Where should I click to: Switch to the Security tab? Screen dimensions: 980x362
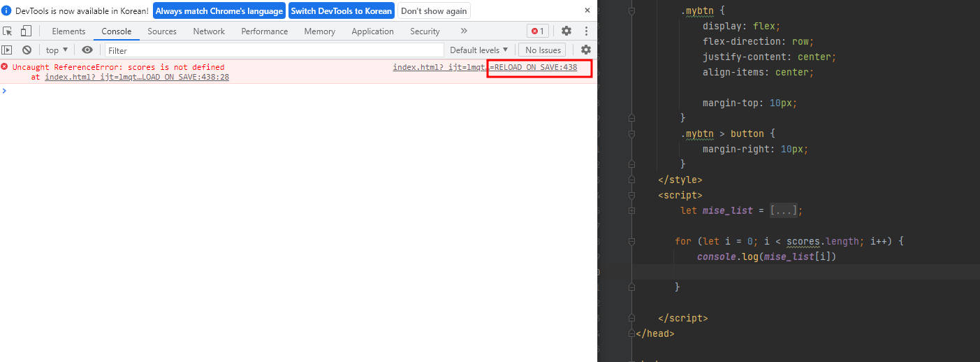[425, 31]
